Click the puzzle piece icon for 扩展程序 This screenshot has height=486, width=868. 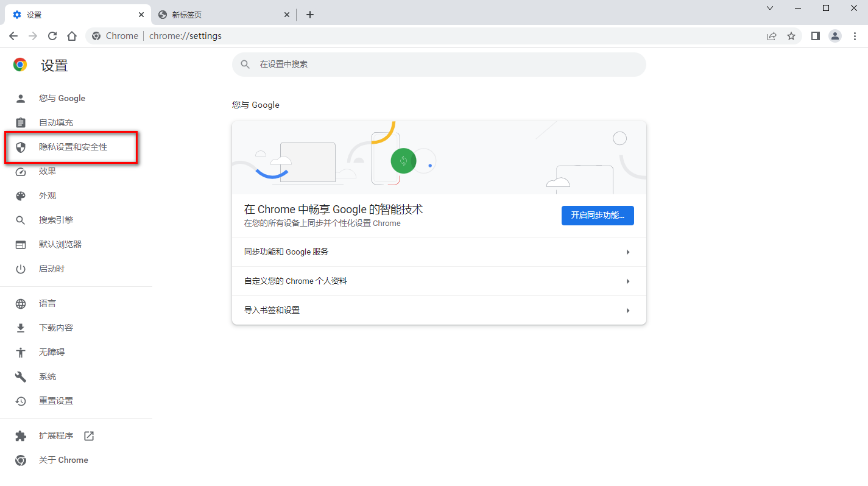[x=21, y=435]
